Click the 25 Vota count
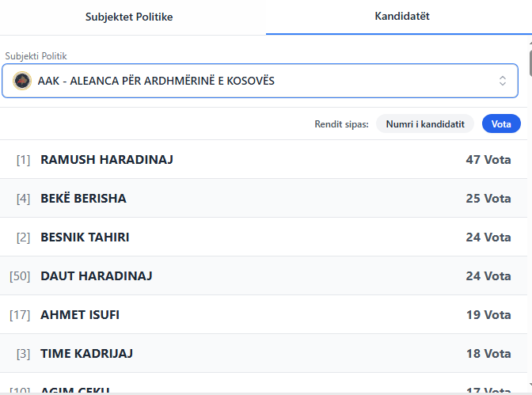Screen dimensions: 532x395 point(488,198)
